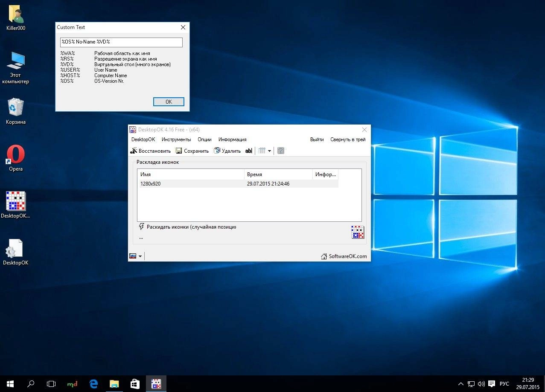Click the РУС language indicator
This screenshot has width=545, height=392.
click(x=504, y=384)
